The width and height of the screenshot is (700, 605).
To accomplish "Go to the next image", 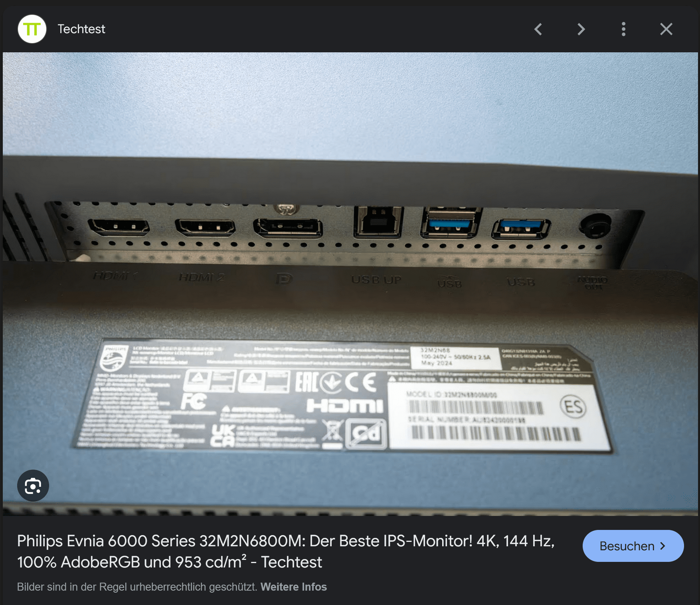I will (581, 29).
